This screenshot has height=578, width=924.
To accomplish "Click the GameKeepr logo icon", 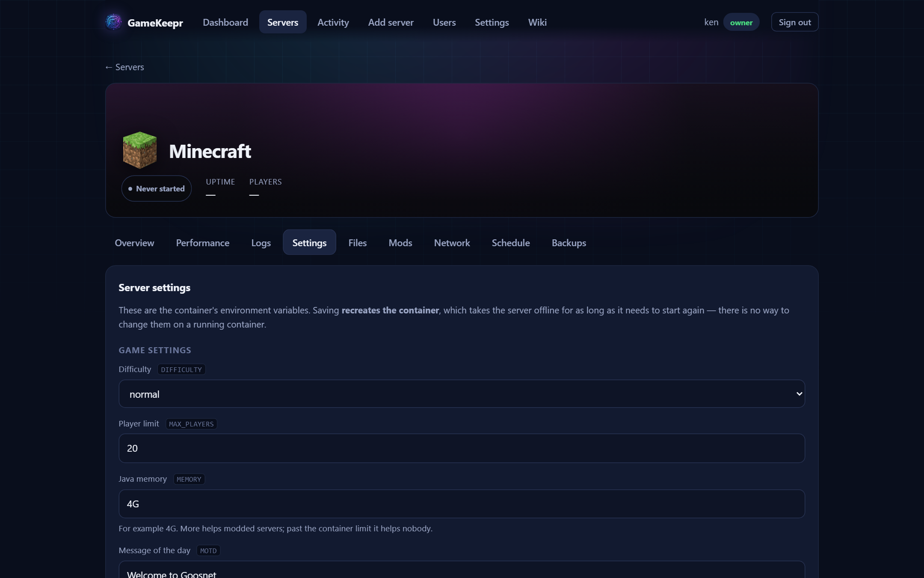I will pos(114,22).
